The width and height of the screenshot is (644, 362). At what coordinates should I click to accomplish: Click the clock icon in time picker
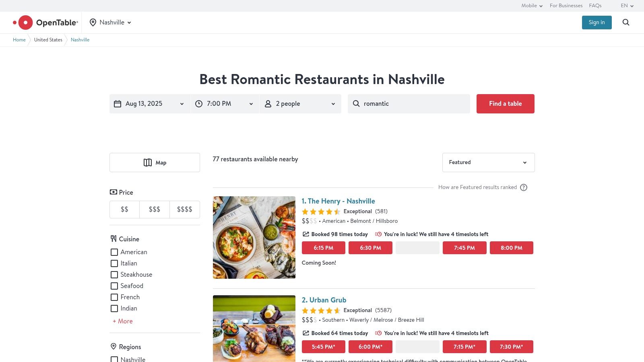coord(199,104)
